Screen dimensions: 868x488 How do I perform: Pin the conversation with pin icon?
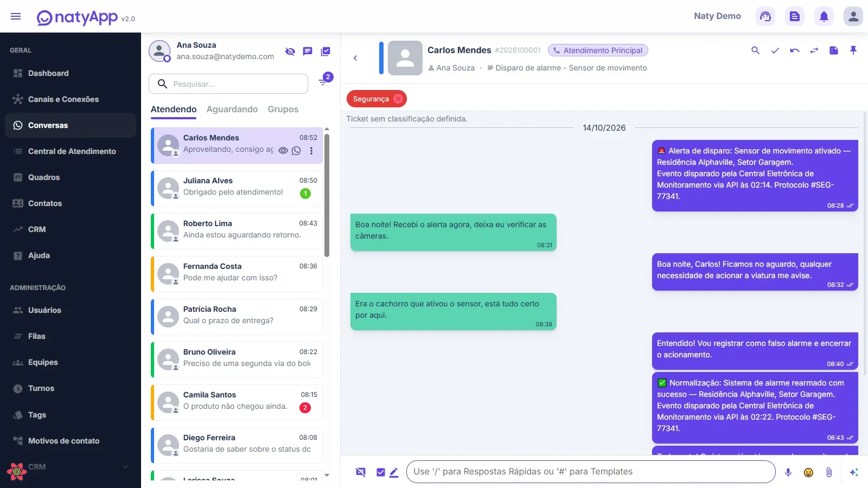(x=853, y=50)
